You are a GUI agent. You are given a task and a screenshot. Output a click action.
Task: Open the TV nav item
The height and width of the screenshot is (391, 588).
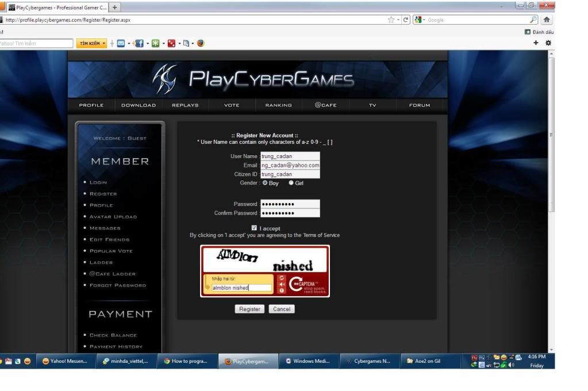[372, 105]
